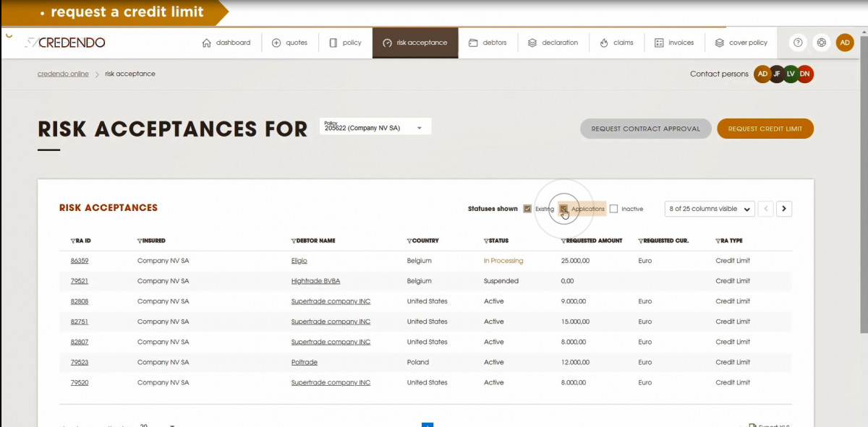Open quotes navigation item

[289, 43]
